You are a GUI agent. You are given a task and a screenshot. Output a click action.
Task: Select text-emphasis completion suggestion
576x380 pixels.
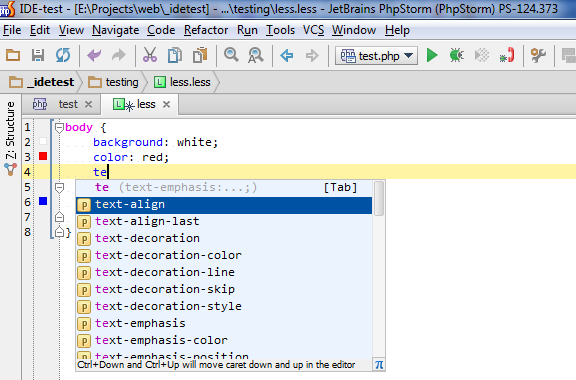pos(224,323)
